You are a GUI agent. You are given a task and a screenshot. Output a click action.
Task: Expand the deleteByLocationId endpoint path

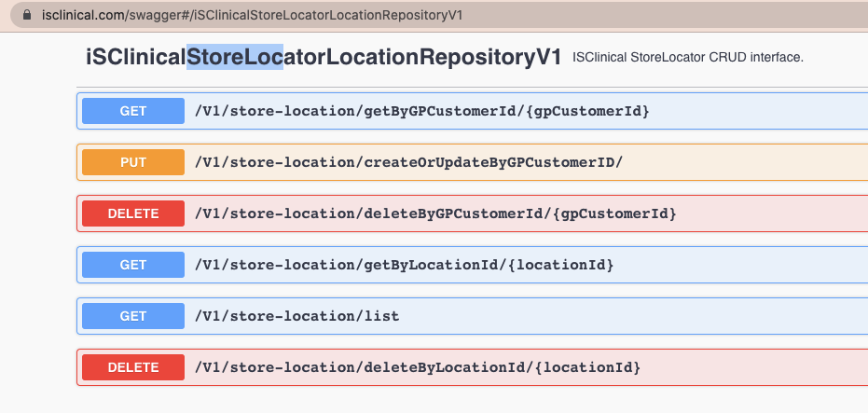pyautogui.click(x=418, y=367)
